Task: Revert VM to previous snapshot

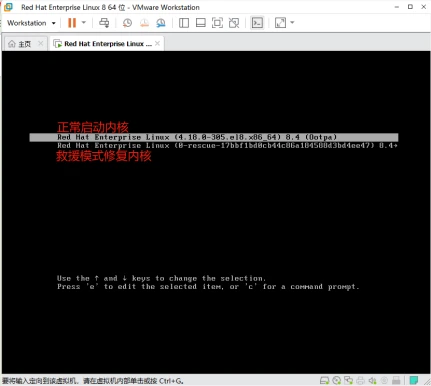Action: click(x=144, y=23)
